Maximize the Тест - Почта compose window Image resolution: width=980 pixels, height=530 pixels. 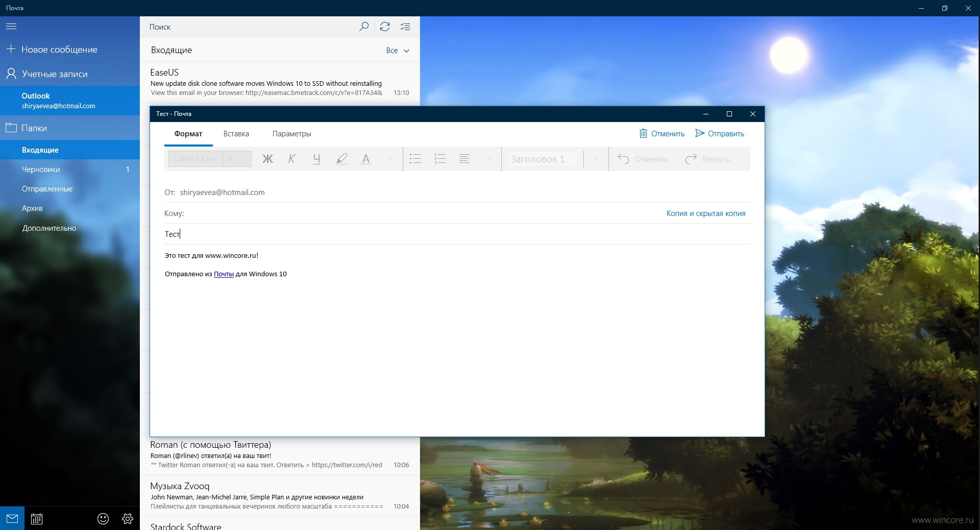[729, 114]
